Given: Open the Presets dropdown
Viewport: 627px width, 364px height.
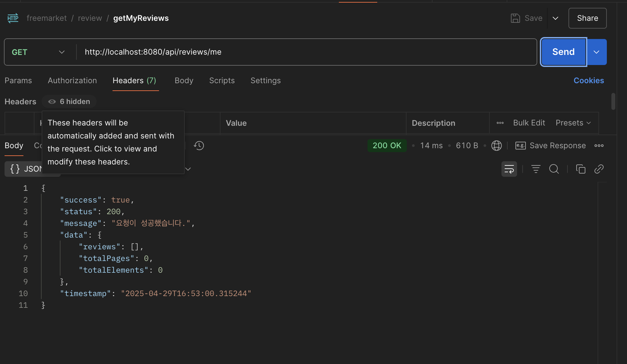Looking at the screenshot, I should [573, 123].
